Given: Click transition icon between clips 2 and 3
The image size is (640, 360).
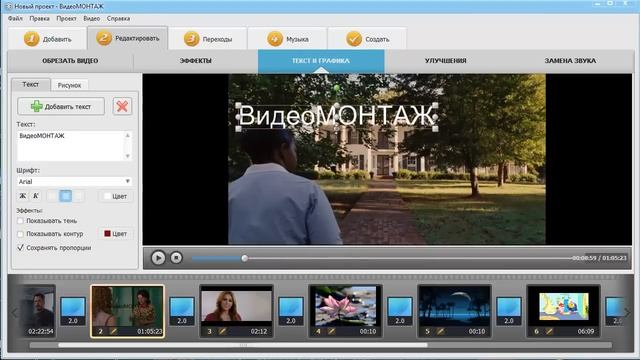Looking at the screenshot, I should [182, 311].
